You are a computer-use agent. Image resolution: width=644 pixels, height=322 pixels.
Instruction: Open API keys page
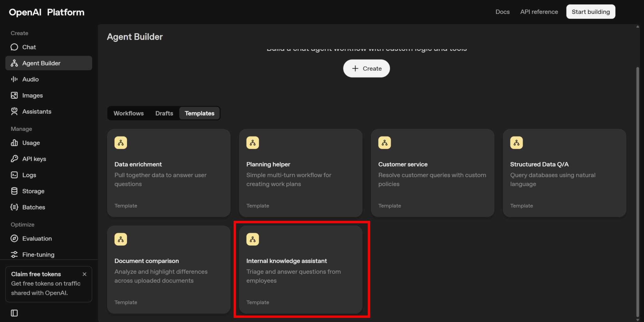(x=34, y=159)
